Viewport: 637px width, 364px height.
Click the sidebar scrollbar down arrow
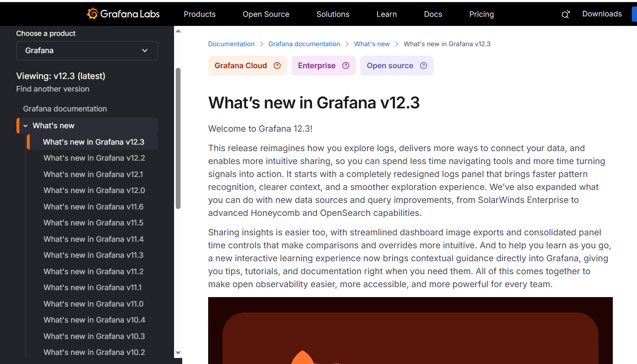click(178, 353)
